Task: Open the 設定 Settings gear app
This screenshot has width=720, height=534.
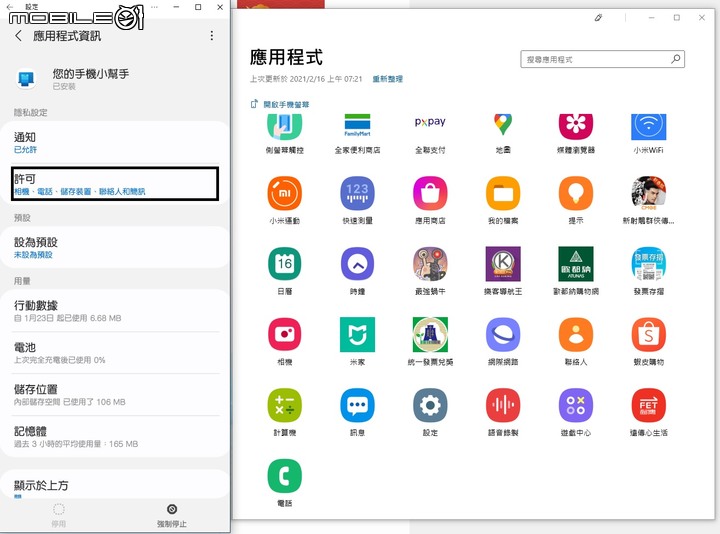Action: [x=430, y=405]
